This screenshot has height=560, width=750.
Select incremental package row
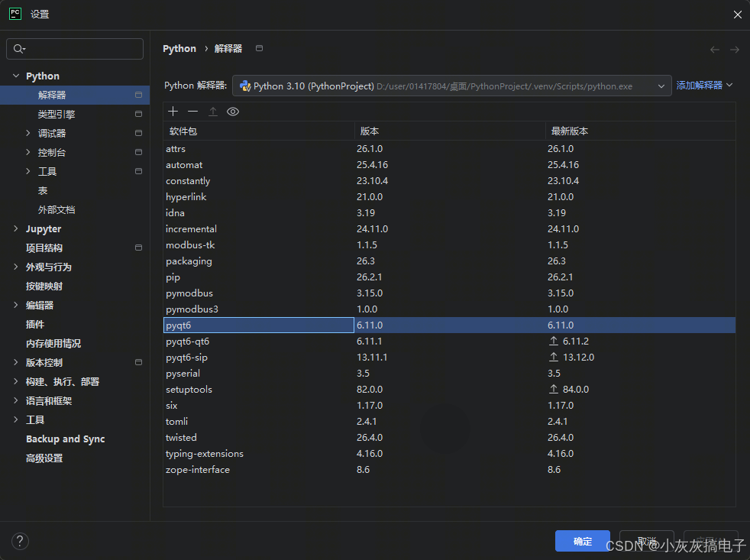[x=449, y=228]
